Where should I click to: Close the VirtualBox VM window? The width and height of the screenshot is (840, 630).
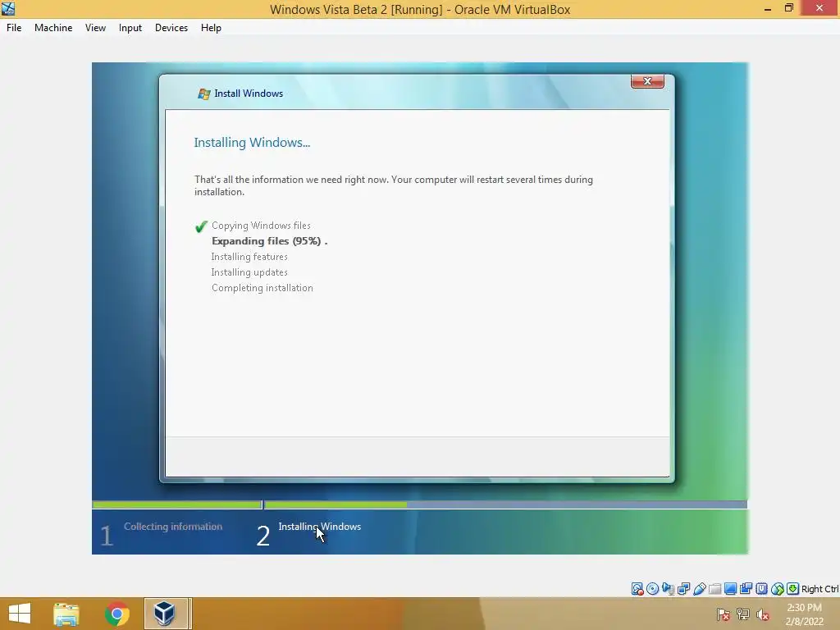pos(819,8)
